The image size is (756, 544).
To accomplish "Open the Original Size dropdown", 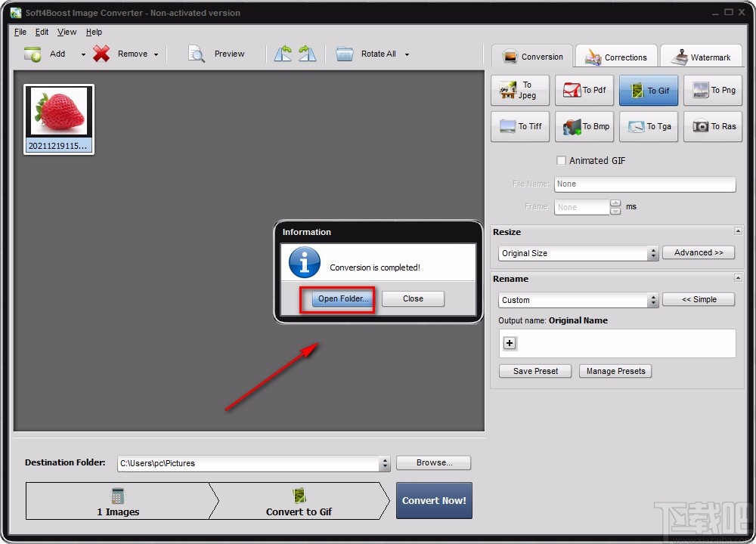I will [578, 253].
